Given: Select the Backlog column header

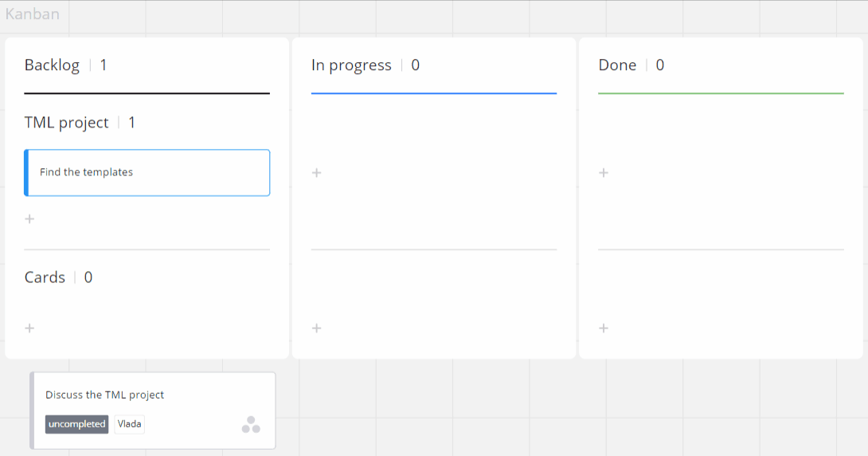Looking at the screenshot, I should [x=52, y=65].
